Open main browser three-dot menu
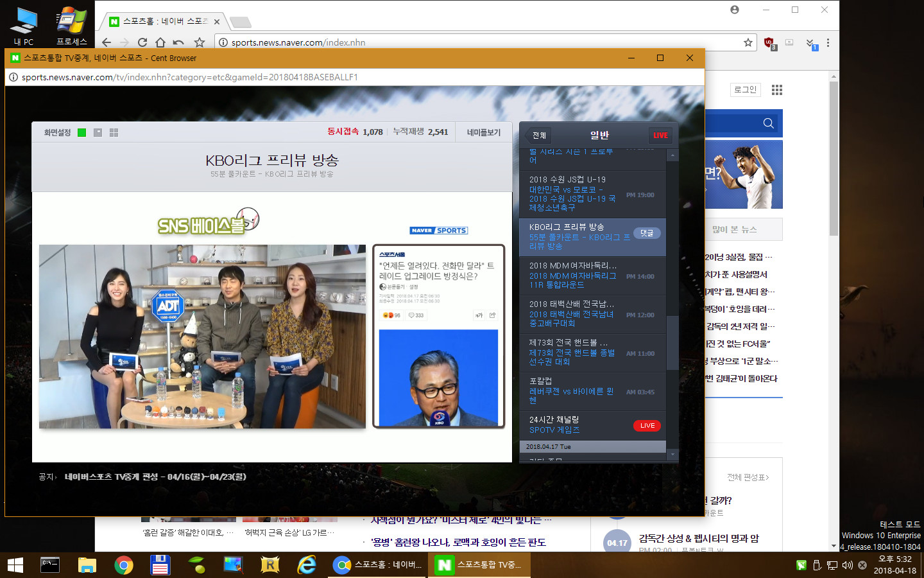 828,42
